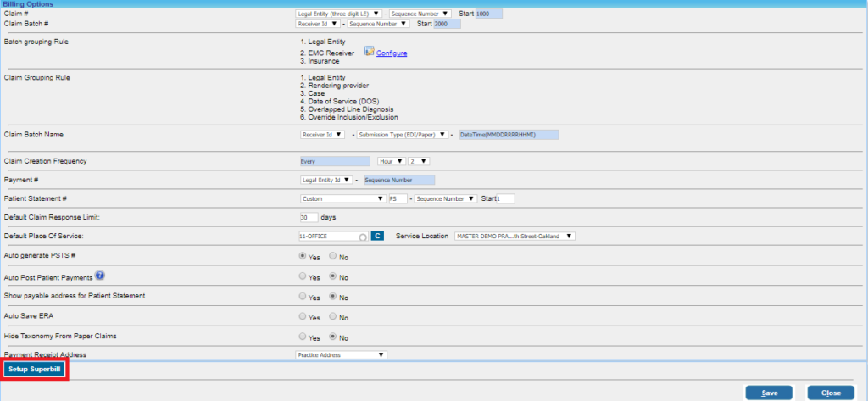Click Claim # Start field showing 1000
This screenshot has width=868, height=401.
[x=489, y=14]
